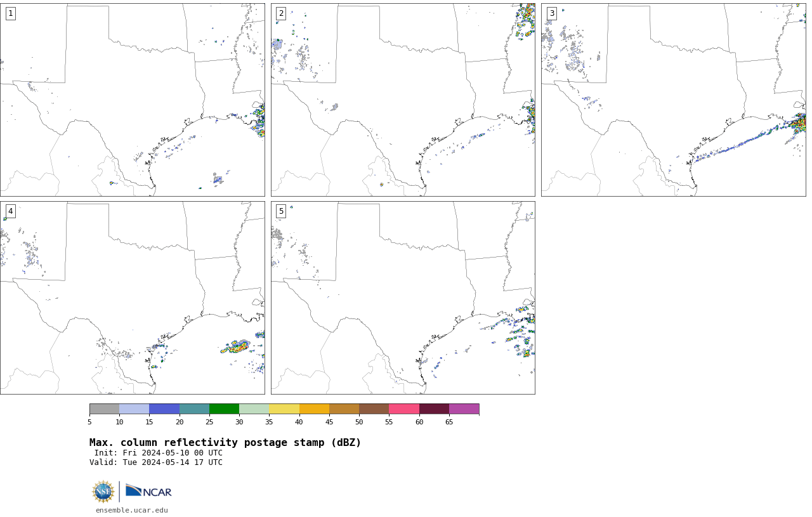Click the orange 40-45 dBZ swatch
This screenshot has width=812, height=517.
click(314, 409)
